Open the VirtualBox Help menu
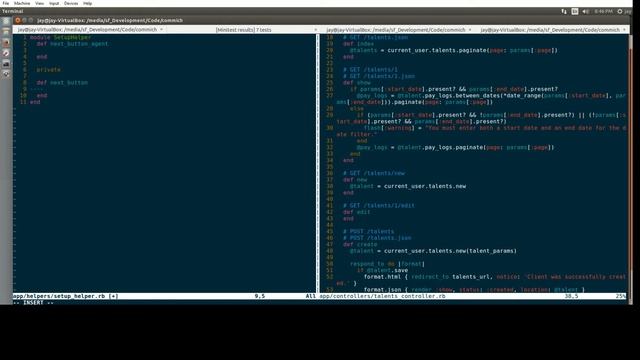 tap(87, 3)
